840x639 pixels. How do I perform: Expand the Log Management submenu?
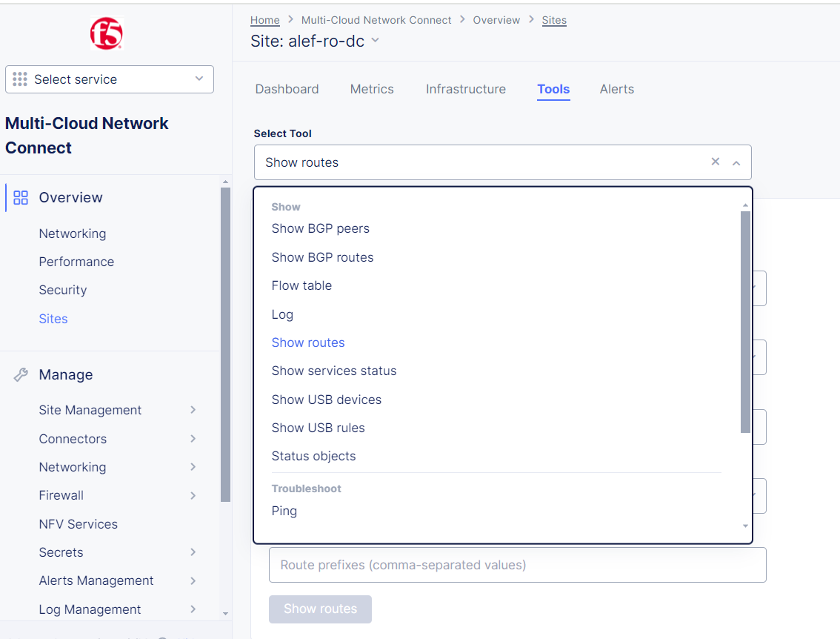[x=193, y=609]
